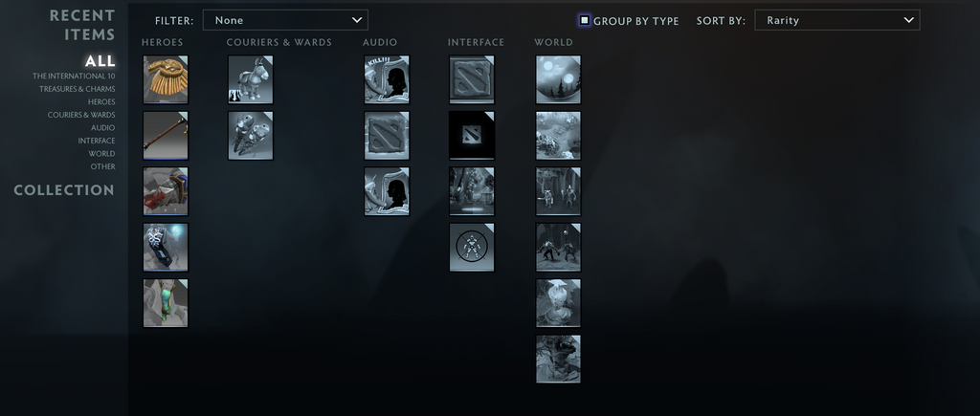Select the moonlit globe item under World
Image resolution: width=980 pixels, height=416 pixels.
tap(558, 79)
